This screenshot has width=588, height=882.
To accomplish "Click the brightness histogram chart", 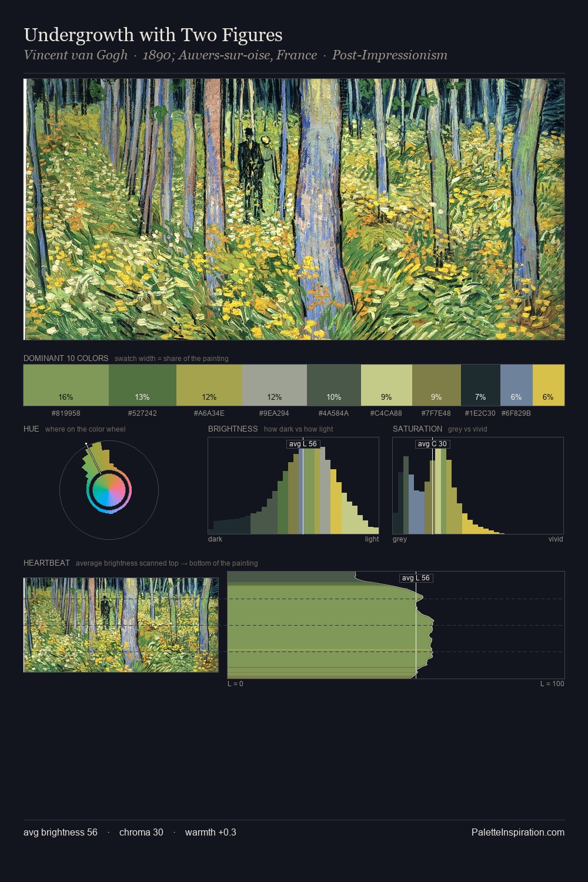I will 293,486.
